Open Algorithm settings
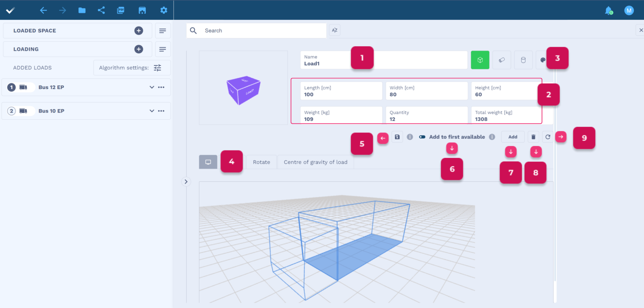644x308 pixels. 132,68
